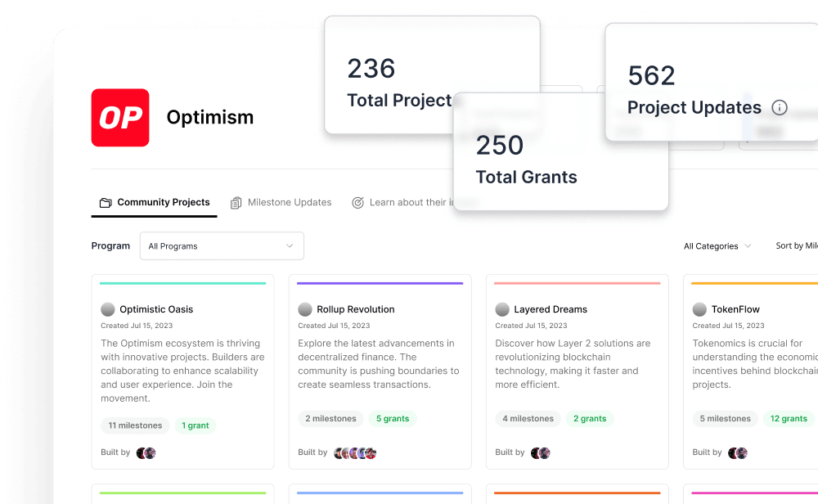Open the All Programs dropdown
818x504 pixels.
pos(221,245)
